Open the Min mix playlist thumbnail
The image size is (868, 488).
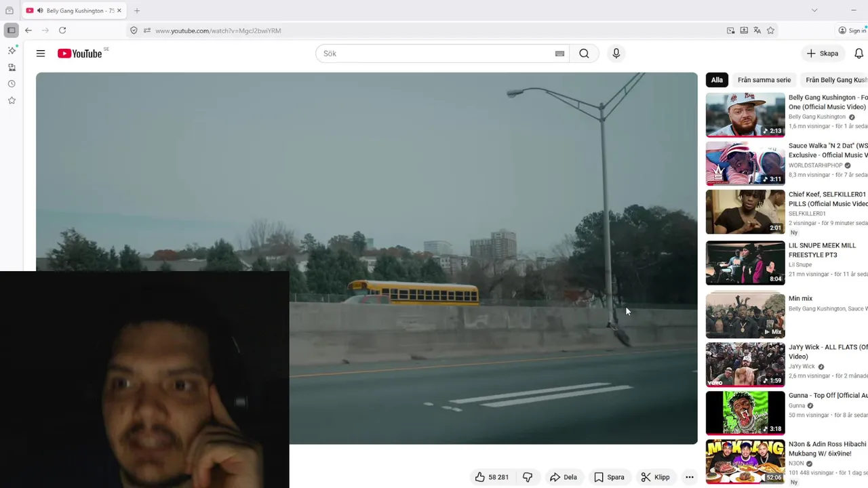[x=745, y=315]
